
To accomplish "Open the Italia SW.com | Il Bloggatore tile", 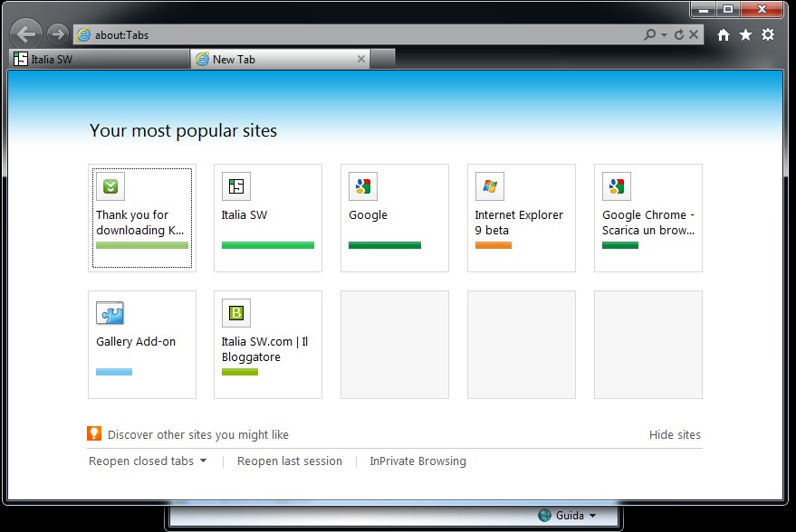I will (268, 345).
